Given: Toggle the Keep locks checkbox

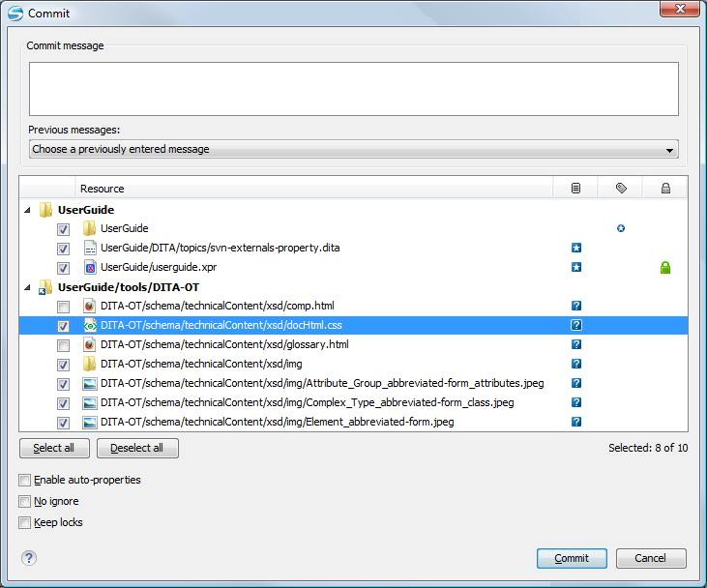Looking at the screenshot, I should 24,523.
